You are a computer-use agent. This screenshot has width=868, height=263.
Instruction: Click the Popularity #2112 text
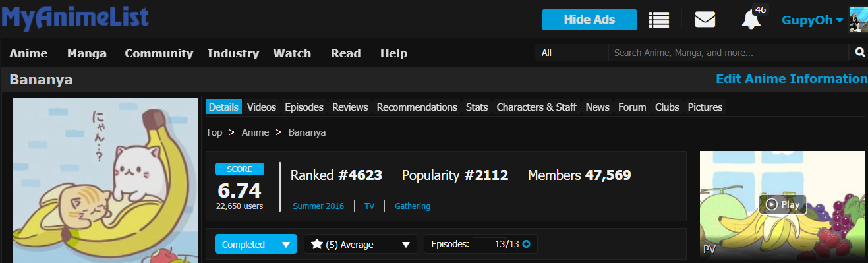455,175
